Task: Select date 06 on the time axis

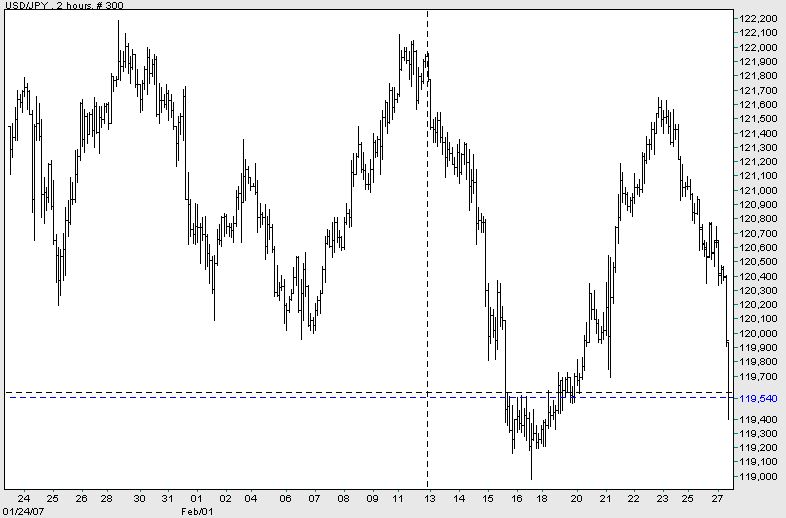Action: pos(285,498)
